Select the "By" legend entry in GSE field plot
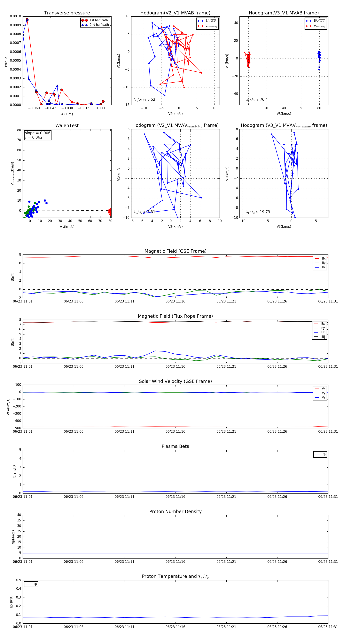 (320, 263)
